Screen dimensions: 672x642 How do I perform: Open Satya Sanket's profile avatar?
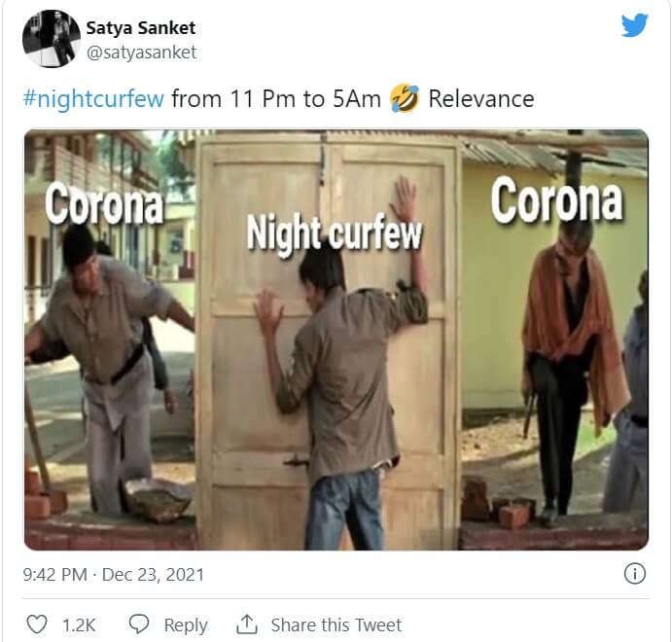(x=52, y=39)
